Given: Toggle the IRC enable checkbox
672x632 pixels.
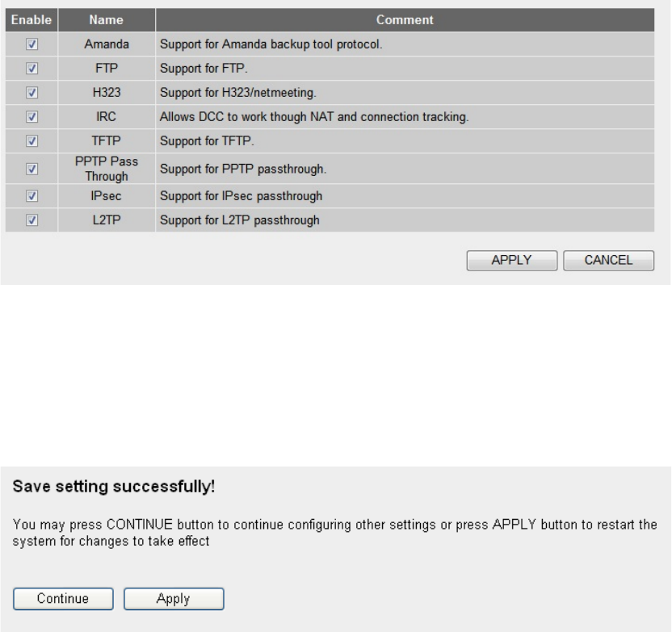Looking at the screenshot, I should tap(31, 117).
